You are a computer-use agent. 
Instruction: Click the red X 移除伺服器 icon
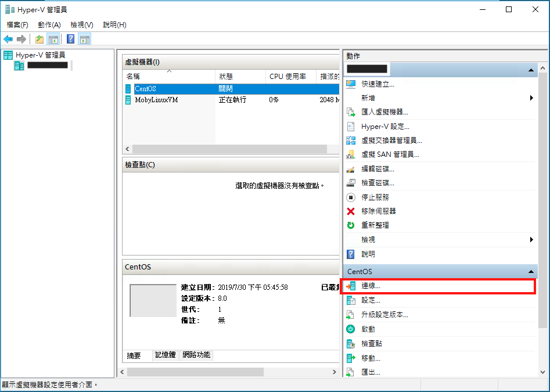[351, 211]
